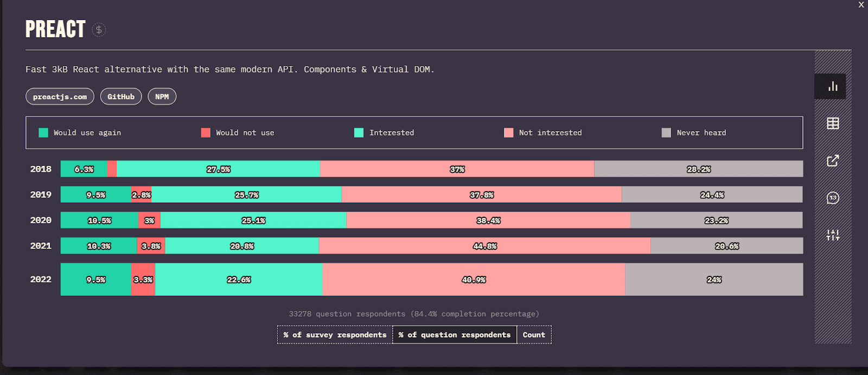Select '% of survey respondents' option

click(x=335, y=335)
